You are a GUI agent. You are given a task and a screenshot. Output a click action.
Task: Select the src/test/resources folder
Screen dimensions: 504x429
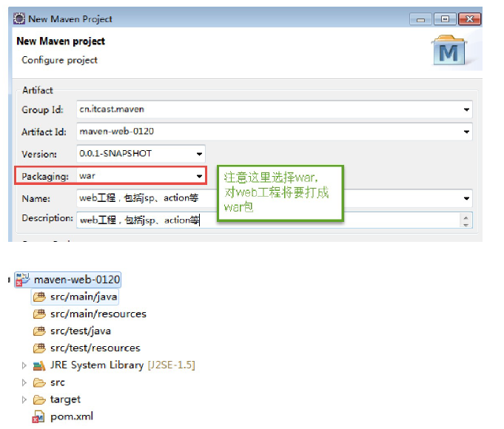[95, 348]
